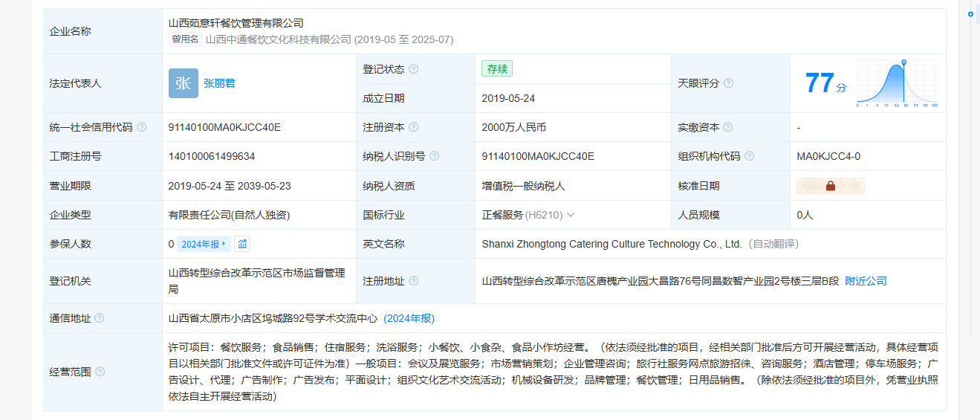This screenshot has height=420, width=980.
Task: Select organization code MA0KJCC4-0
Action: coord(828,156)
